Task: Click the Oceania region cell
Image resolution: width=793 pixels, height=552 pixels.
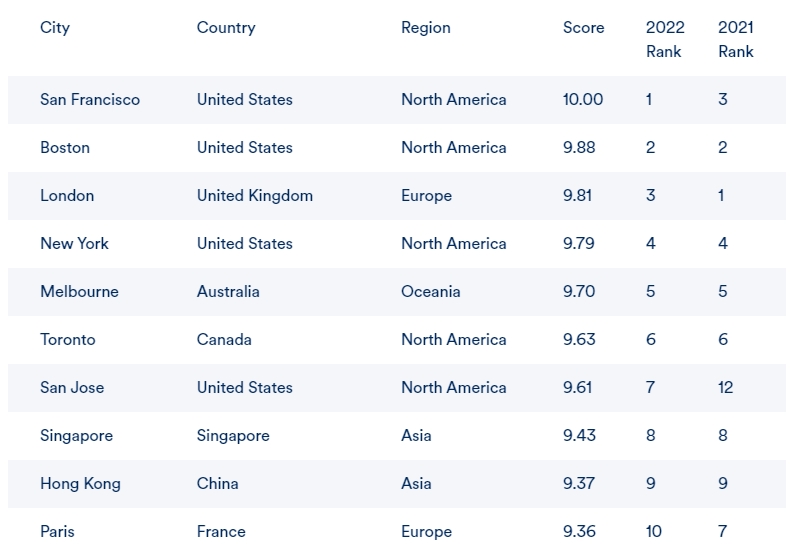Action: click(431, 292)
